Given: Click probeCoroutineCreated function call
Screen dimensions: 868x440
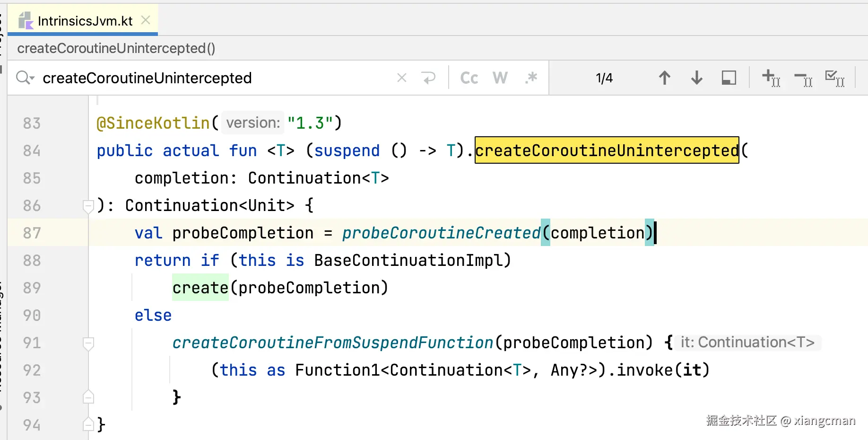Looking at the screenshot, I should 441,233.
